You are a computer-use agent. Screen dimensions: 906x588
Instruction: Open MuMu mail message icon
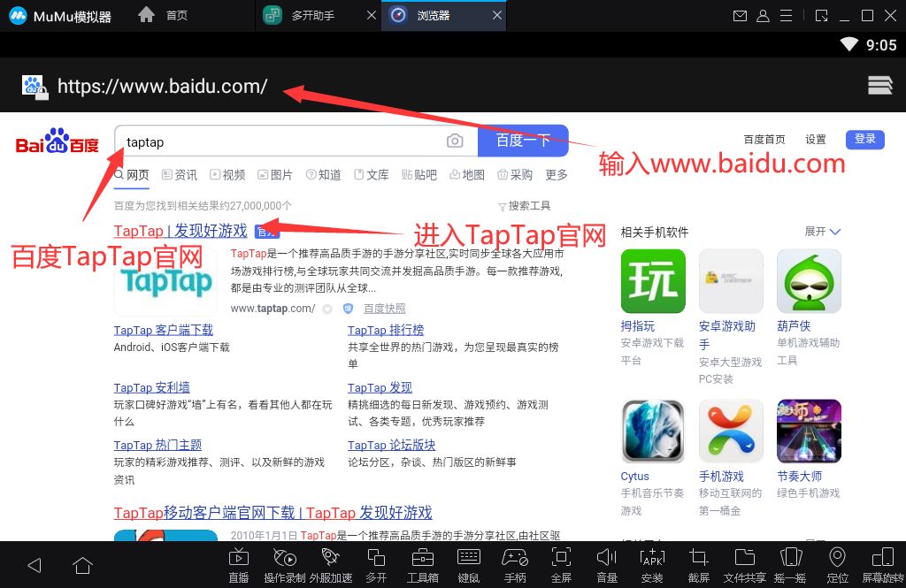[740, 16]
